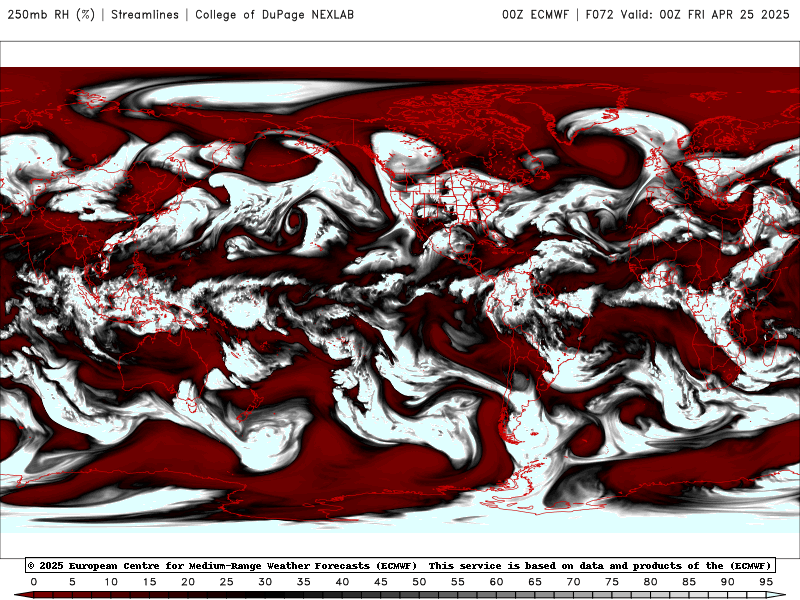
Task: Click the "250mb RH (%)" title text
Action: (x=51, y=14)
